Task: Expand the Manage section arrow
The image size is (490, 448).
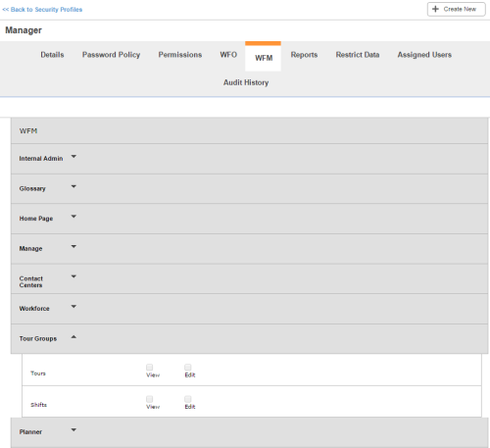Action: 73,246
